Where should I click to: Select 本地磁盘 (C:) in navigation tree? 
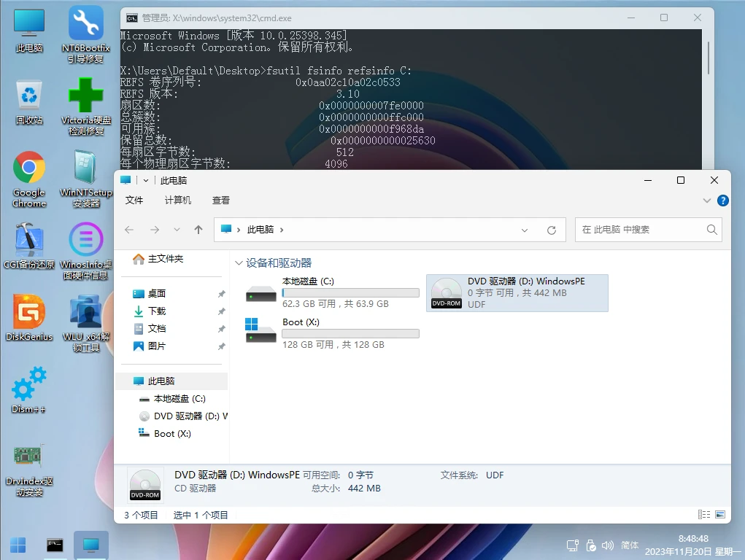(180, 399)
